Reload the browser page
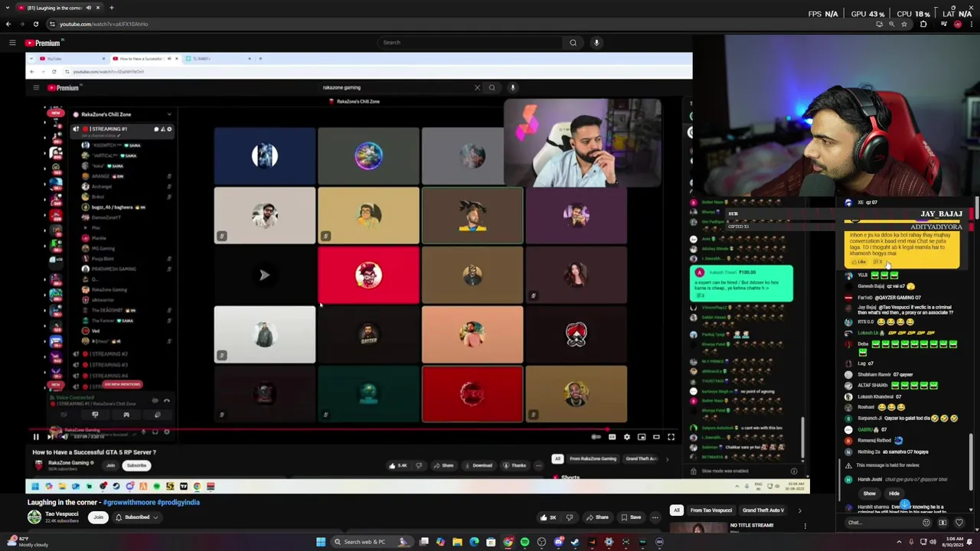 [36, 24]
